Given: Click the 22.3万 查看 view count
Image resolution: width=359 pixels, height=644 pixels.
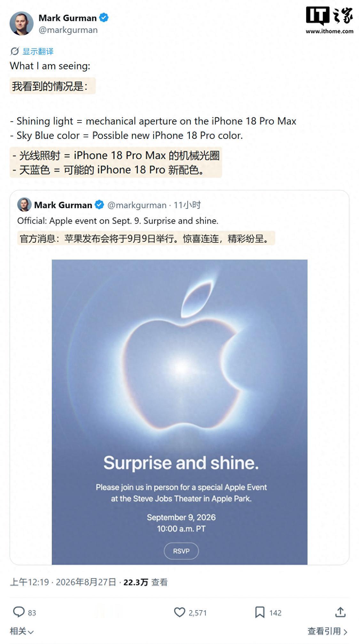Looking at the screenshot, I should coord(145,582).
